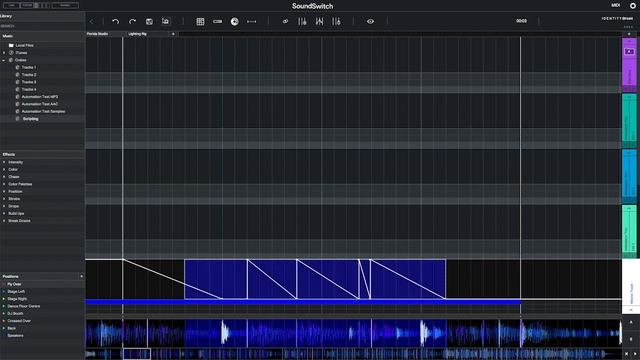
Task: Click the round disc icon in toolbar
Action: tap(235, 21)
